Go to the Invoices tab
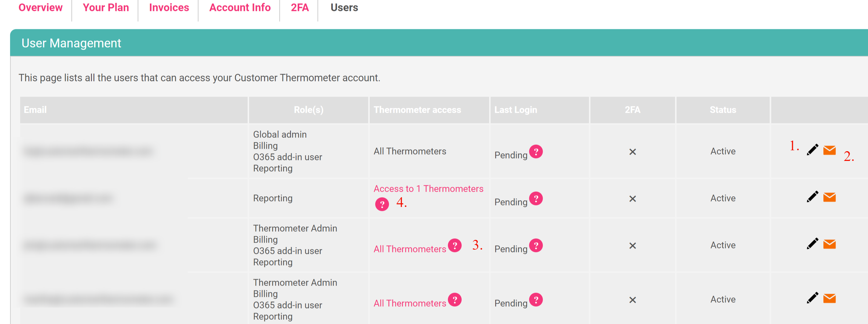Screen dimensions: 868x324 pos(169,7)
